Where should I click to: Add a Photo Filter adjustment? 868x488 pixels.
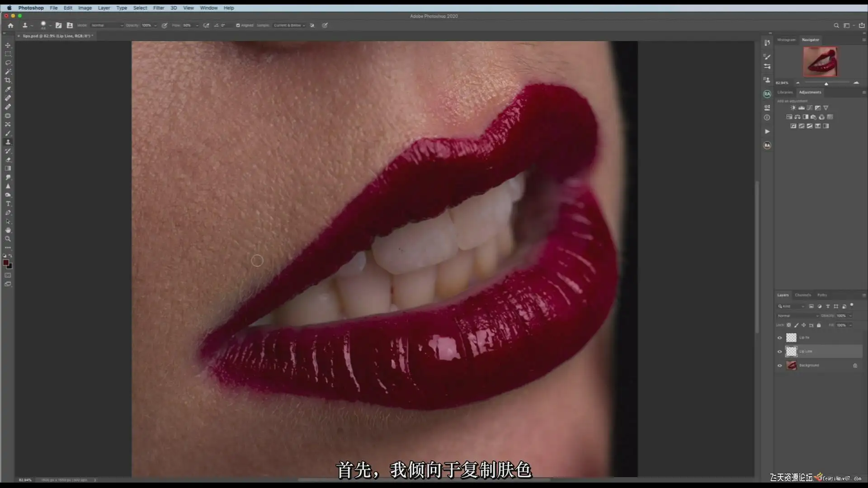pos(814,117)
